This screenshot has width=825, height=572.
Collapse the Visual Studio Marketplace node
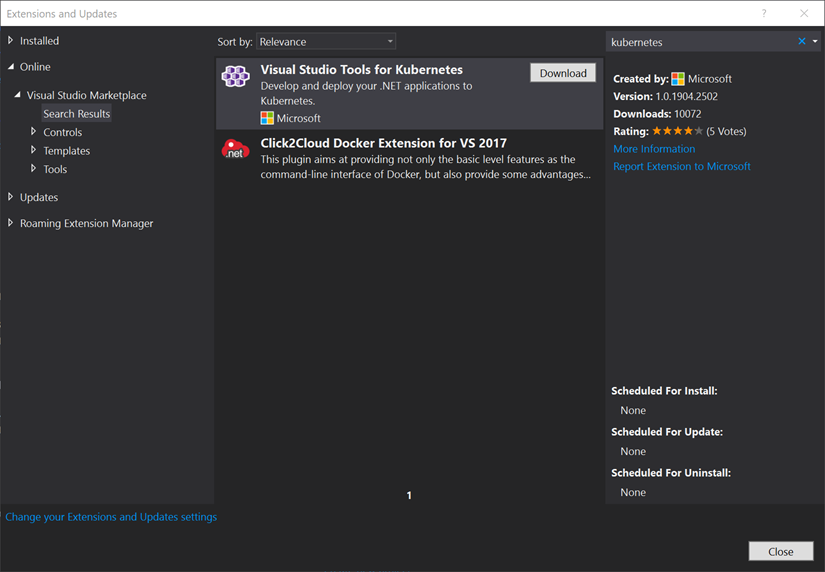click(17, 95)
